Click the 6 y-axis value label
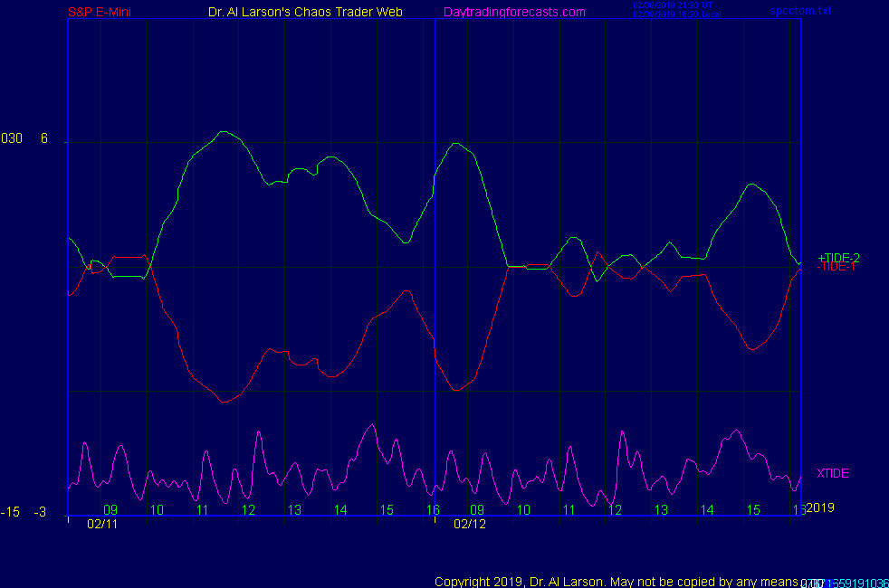This screenshot has width=889, height=588. [44, 138]
